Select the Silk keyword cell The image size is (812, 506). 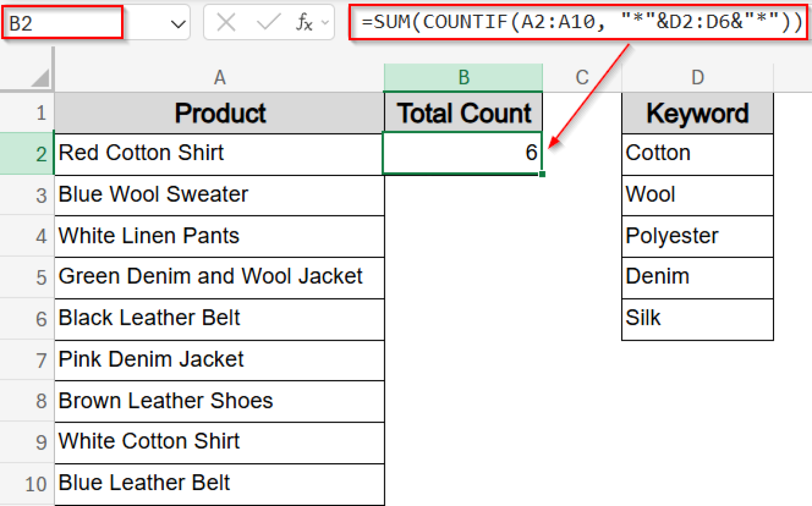tap(697, 318)
